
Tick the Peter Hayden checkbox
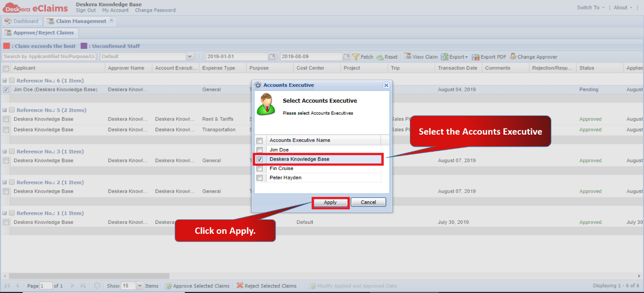click(x=259, y=178)
